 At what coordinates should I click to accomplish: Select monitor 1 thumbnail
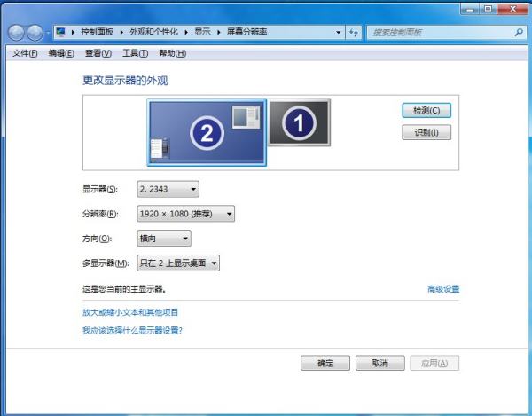click(x=299, y=122)
